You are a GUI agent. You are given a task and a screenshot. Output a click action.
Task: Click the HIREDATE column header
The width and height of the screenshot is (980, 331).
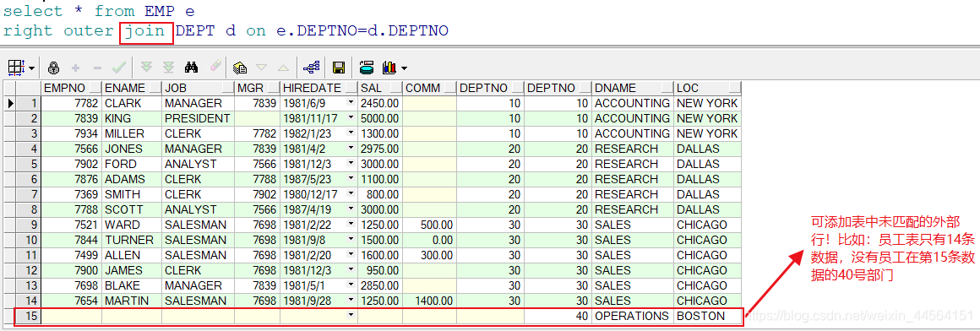coord(318,88)
